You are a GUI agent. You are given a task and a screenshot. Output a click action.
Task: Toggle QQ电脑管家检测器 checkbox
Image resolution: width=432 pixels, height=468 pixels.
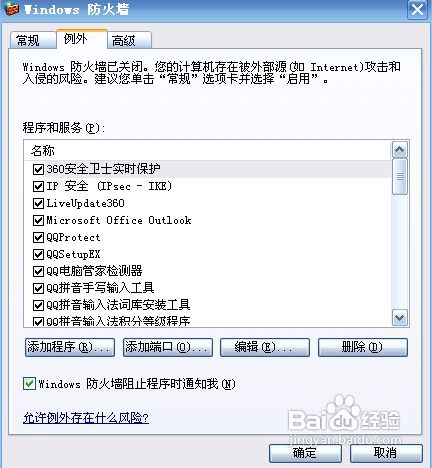click(x=38, y=271)
